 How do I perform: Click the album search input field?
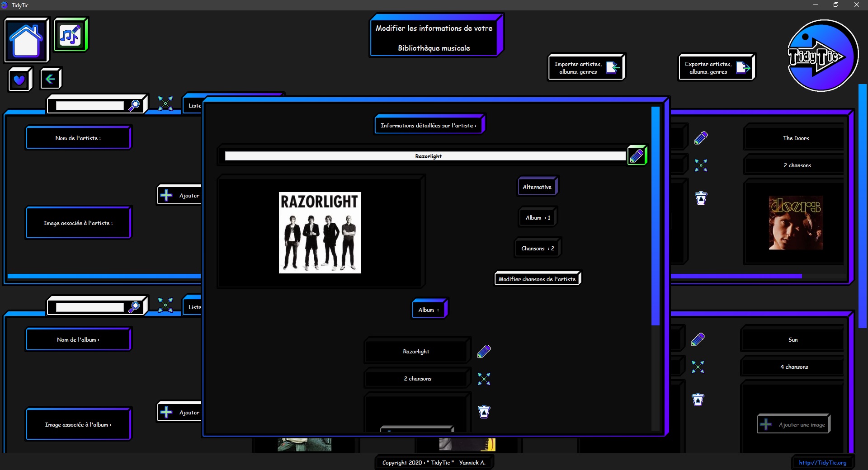(x=90, y=307)
